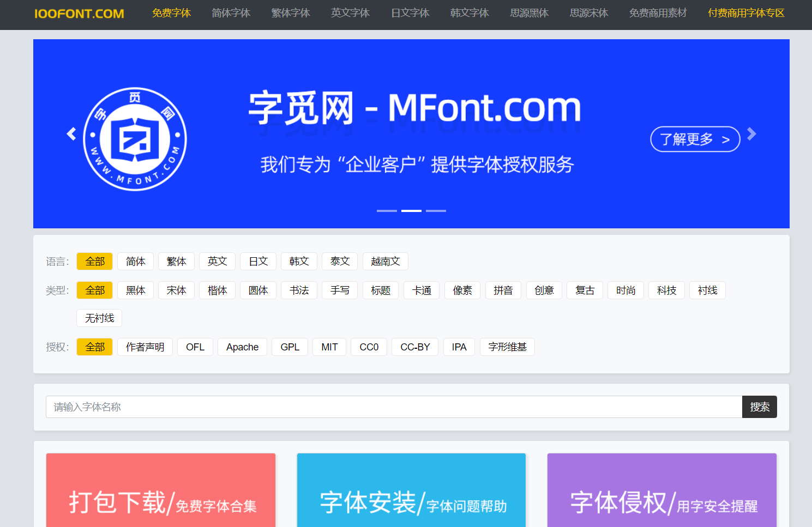
Task: Select the first carousel indicator bar
Action: pos(387,211)
